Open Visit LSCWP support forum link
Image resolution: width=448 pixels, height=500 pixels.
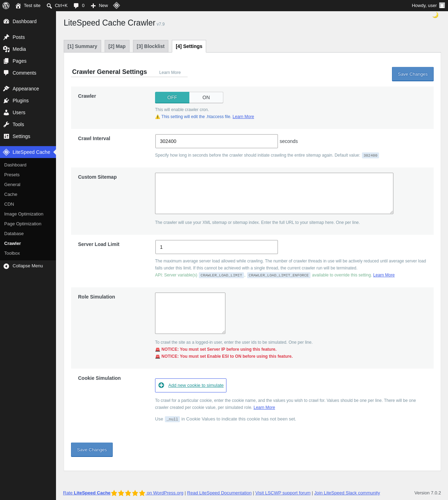click(283, 493)
